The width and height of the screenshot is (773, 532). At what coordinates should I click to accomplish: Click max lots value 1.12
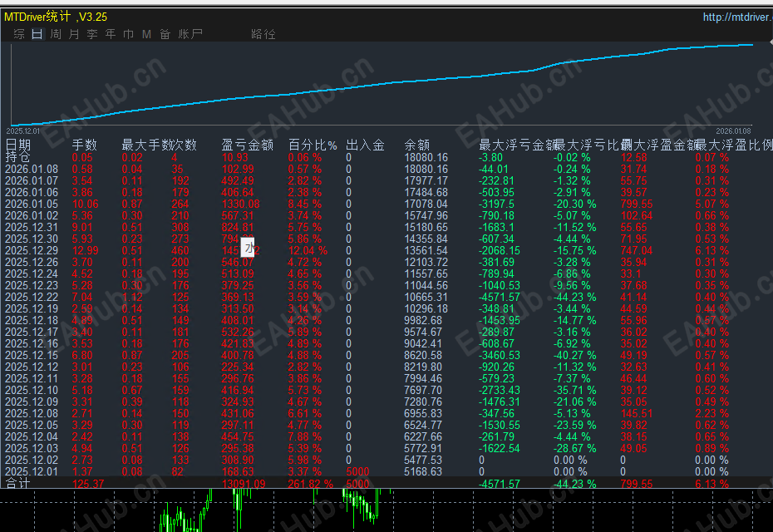pos(132,297)
